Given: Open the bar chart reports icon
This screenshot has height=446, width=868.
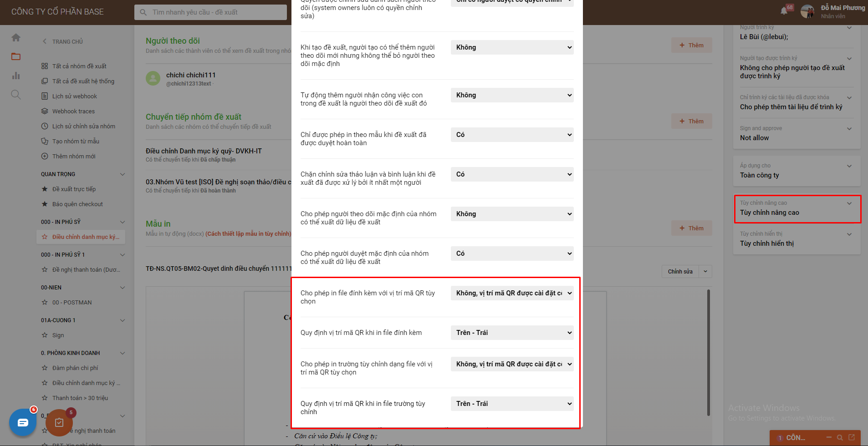Looking at the screenshot, I should 16,76.
